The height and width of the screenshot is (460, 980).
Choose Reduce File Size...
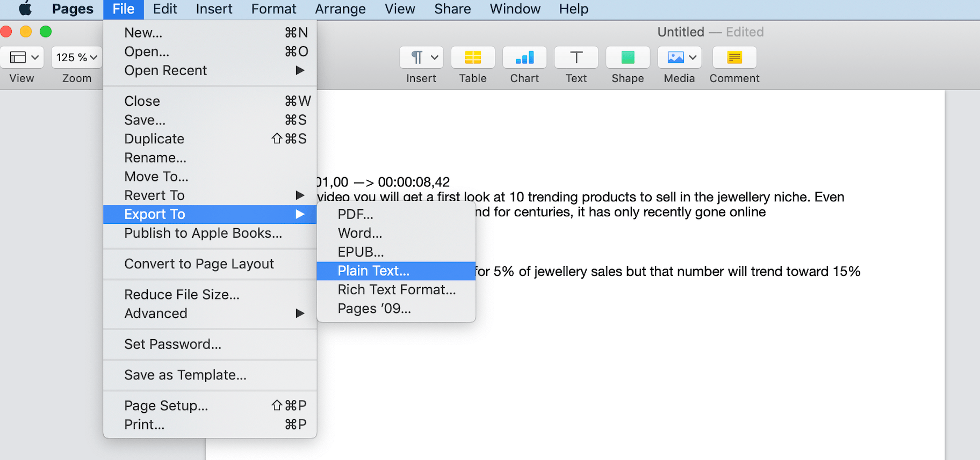[x=210, y=295]
